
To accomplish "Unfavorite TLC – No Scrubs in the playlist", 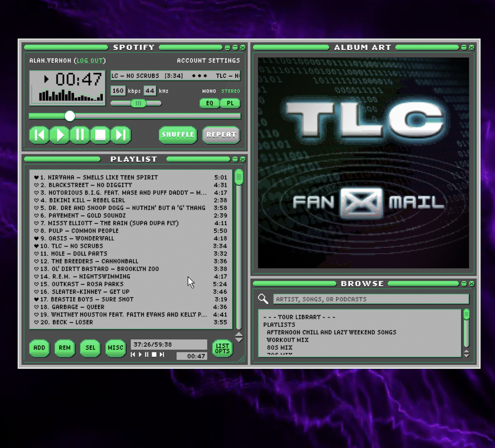I will 36,246.
